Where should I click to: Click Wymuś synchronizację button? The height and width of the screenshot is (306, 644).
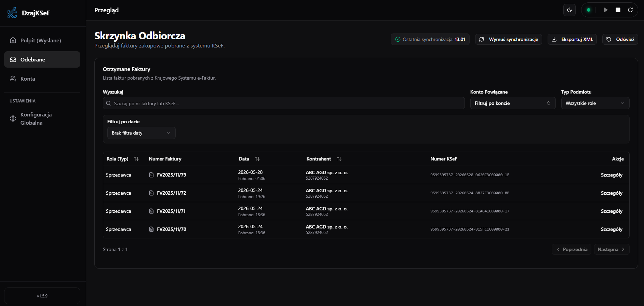click(508, 39)
